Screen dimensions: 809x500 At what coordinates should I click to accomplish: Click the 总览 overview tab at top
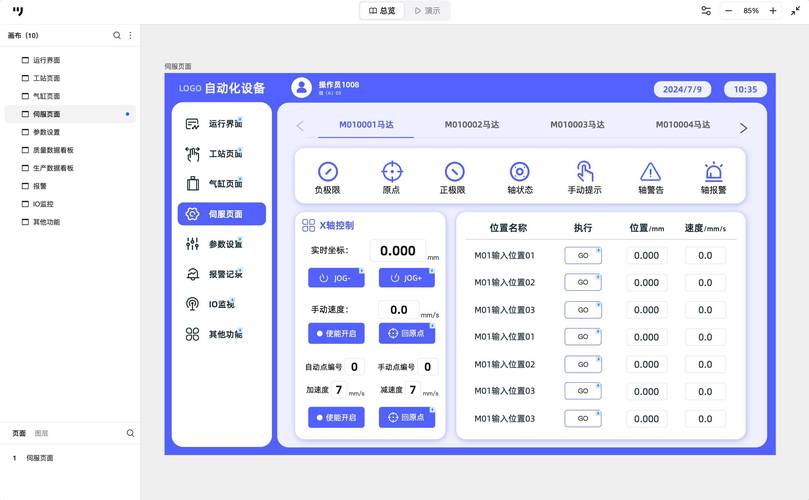coord(382,10)
